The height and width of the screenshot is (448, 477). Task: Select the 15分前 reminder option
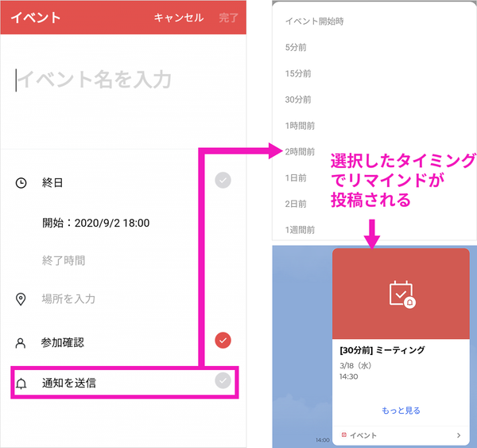click(x=298, y=73)
